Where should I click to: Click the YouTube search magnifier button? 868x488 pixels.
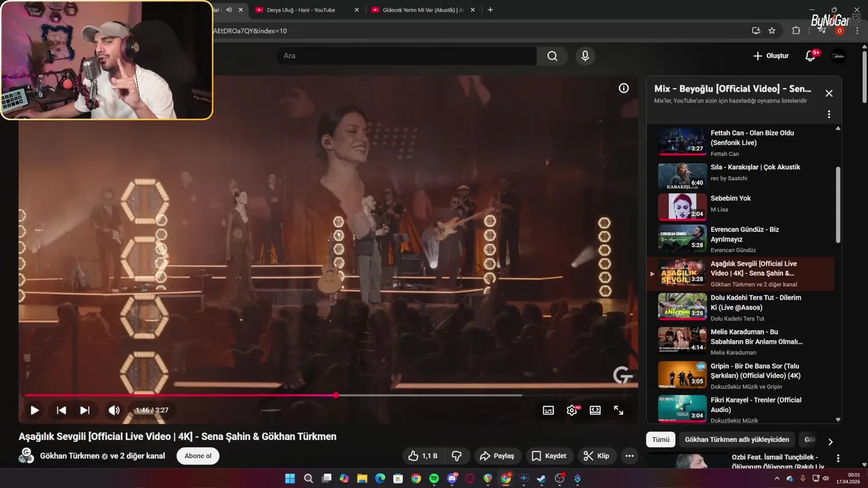click(553, 56)
